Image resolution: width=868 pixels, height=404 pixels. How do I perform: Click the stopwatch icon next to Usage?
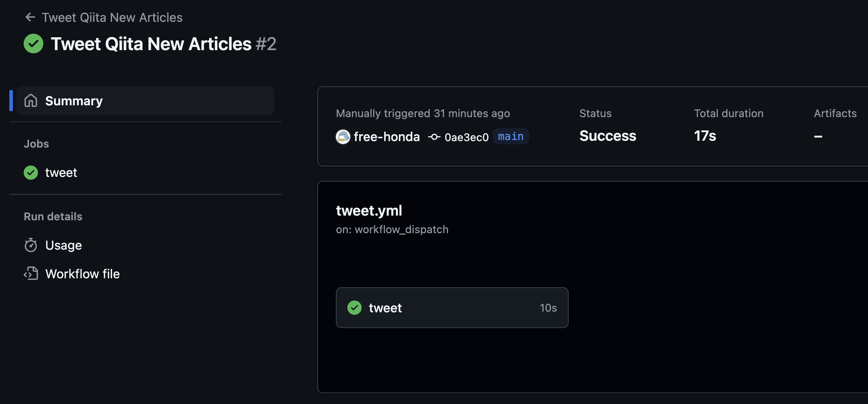31,245
